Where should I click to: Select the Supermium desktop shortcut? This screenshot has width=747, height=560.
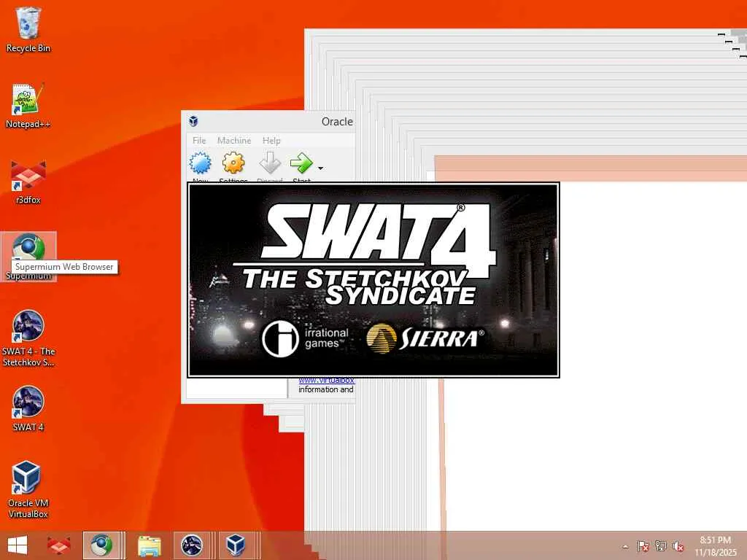tap(28, 256)
